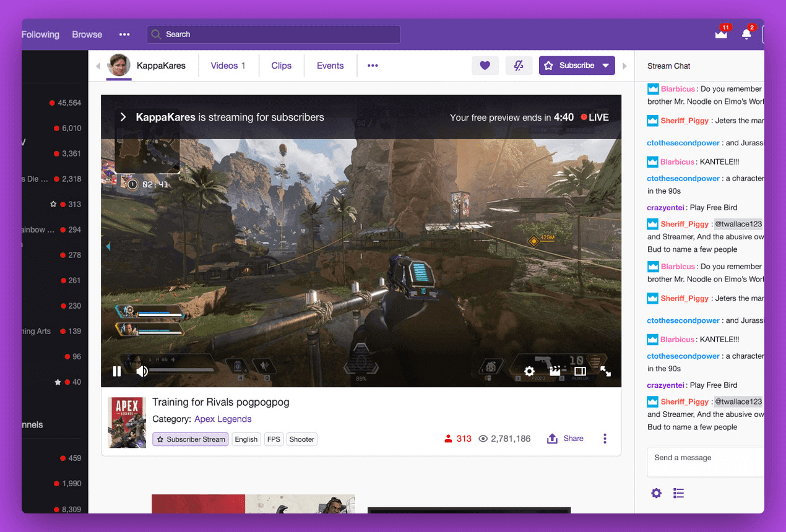Create a clip with the clapperboard icon

click(555, 371)
